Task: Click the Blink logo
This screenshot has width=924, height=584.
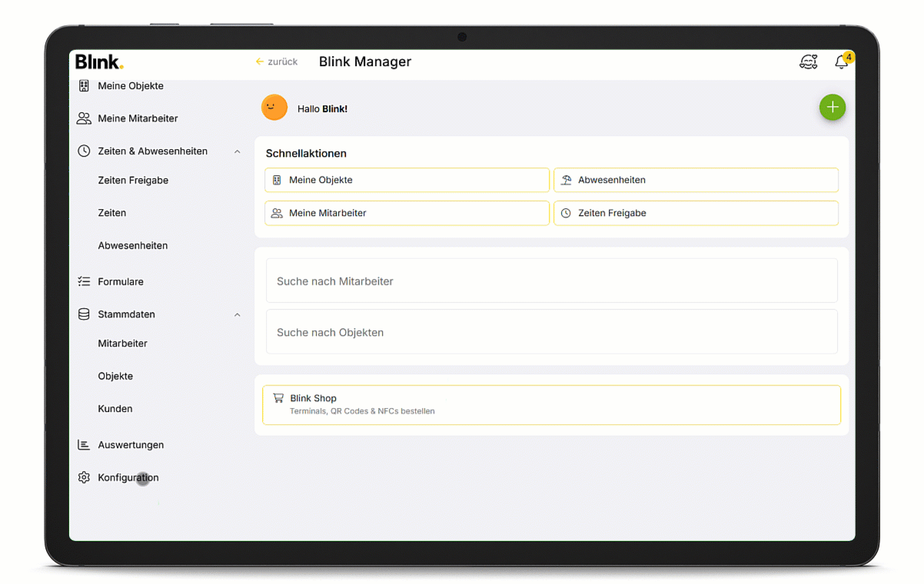Action: (99, 62)
